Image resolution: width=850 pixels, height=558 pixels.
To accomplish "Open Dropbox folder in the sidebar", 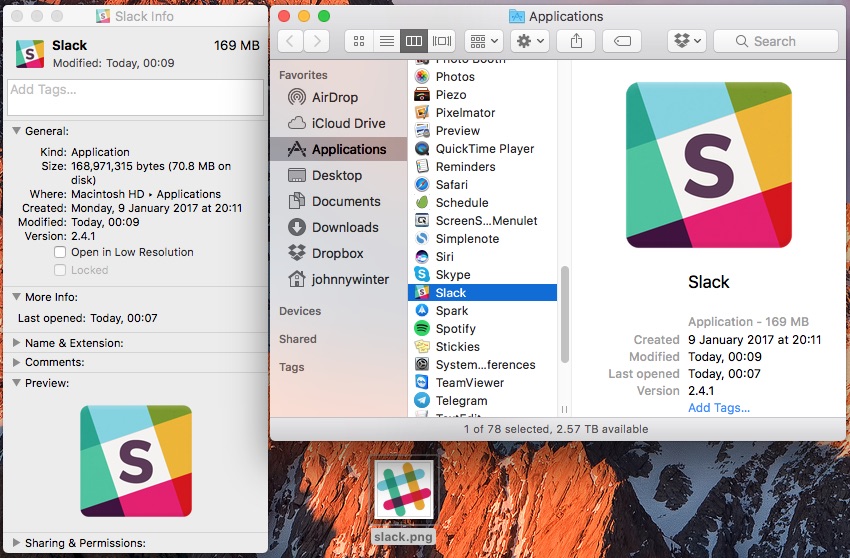I will [x=338, y=254].
